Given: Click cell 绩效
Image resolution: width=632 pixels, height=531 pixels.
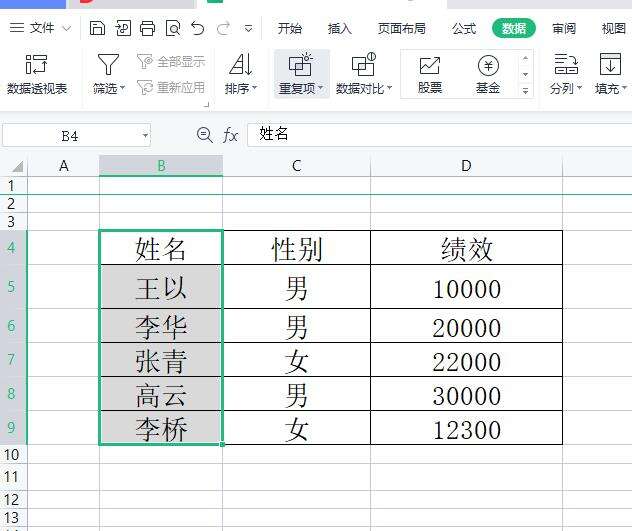Looking at the screenshot, I should tap(466, 248).
